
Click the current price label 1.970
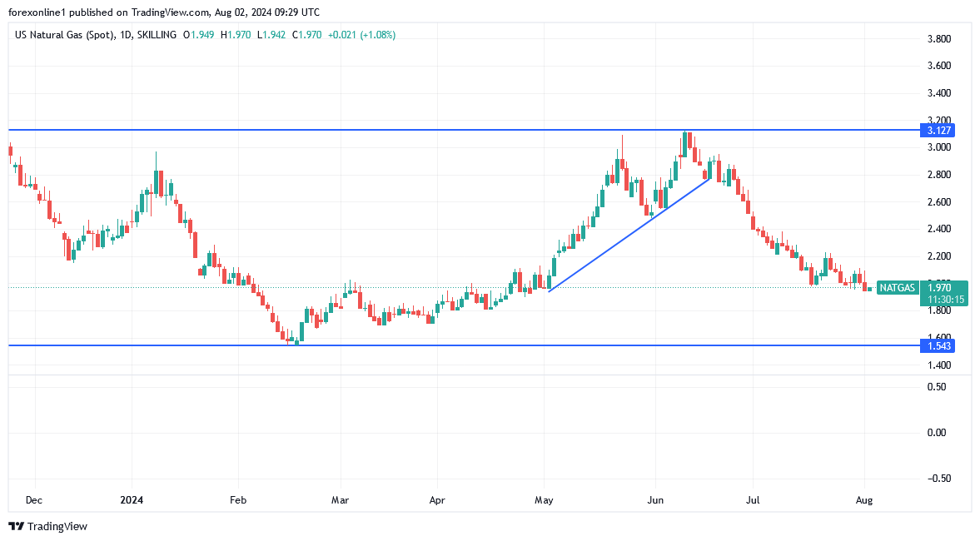939,288
